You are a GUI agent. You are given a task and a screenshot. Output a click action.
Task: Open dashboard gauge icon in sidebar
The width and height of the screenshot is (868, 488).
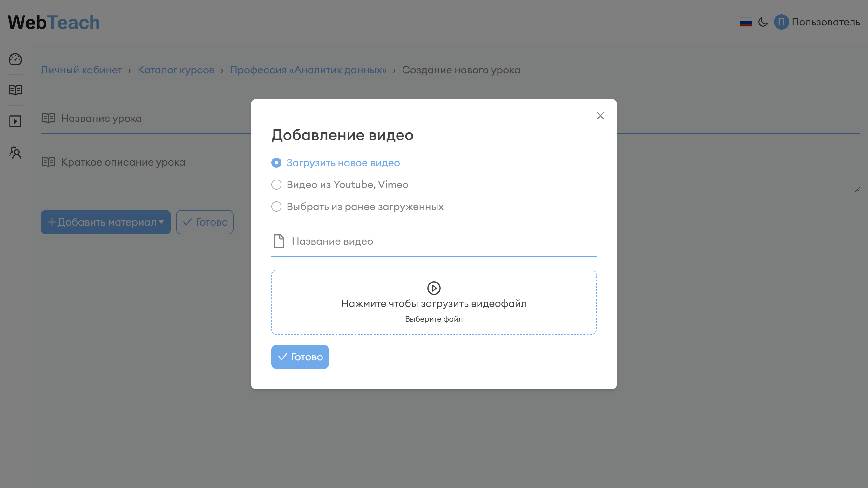pos(15,59)
